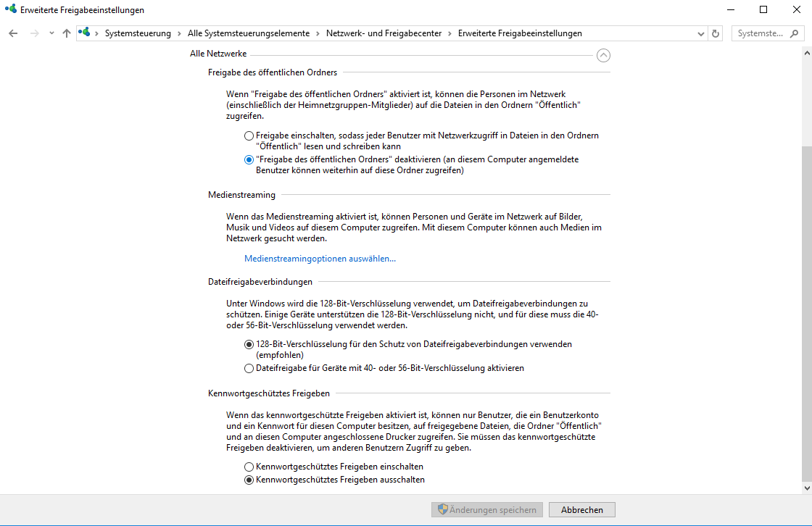The height and width of the screenshot is (526, 812).
Task: Click Änderungen speichern button
Action: (x=486, y=510)
